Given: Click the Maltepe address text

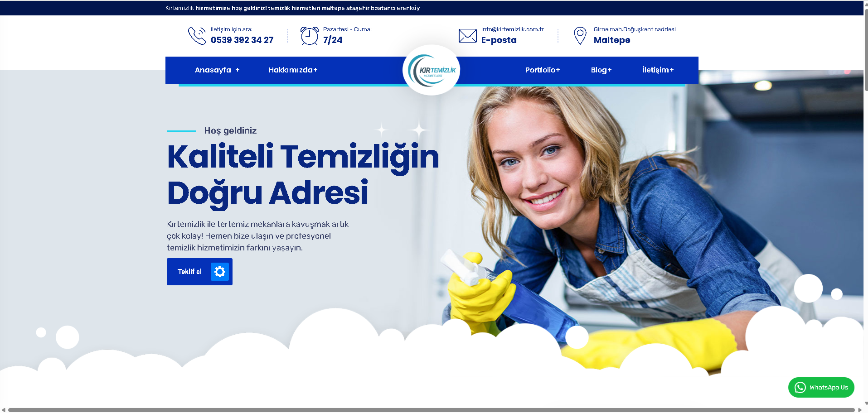Looking at the screenshot, I should click(611, 40).
